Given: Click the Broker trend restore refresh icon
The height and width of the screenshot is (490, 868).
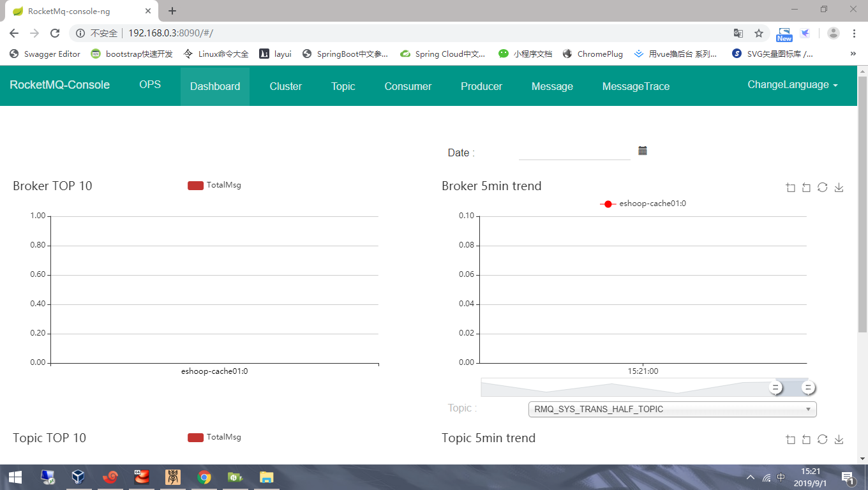Looking at the screenshot, I should click(823, 188).
